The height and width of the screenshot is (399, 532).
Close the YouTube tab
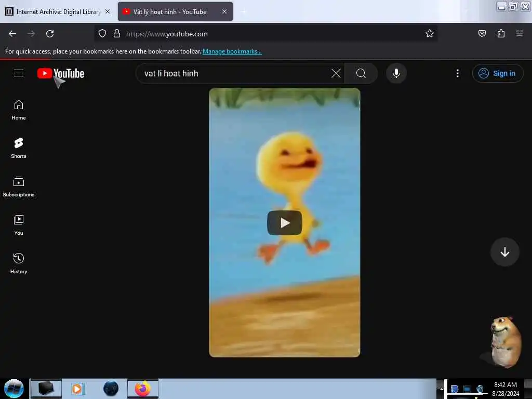tap(224, 11)
